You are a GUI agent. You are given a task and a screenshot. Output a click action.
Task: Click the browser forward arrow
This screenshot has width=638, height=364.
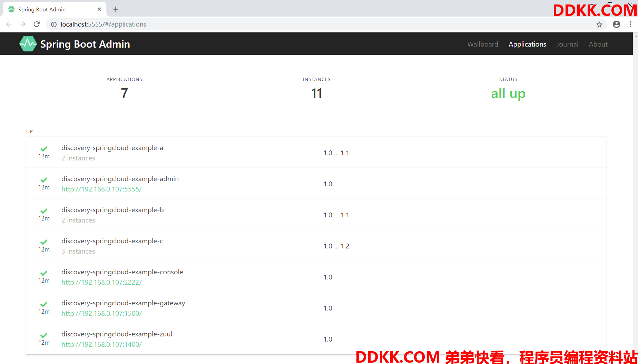tap(23, 24)
